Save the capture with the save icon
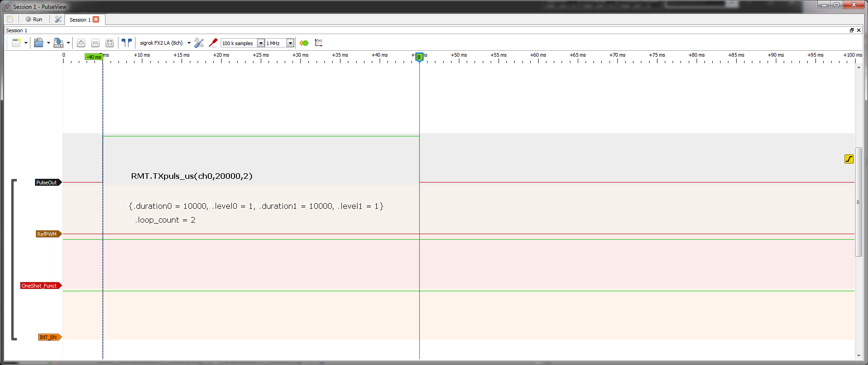This screenshot has width=868, height=365. pyautogui.click(x=59, y=43)
